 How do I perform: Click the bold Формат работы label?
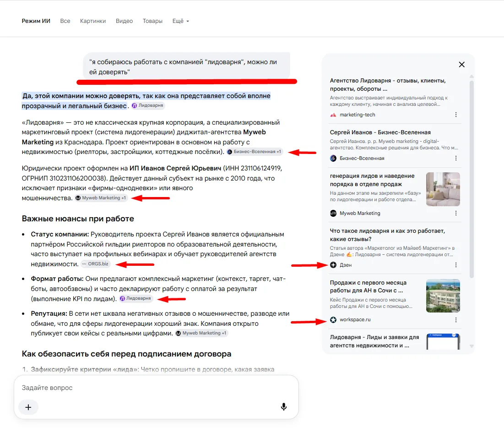(57, 279)
